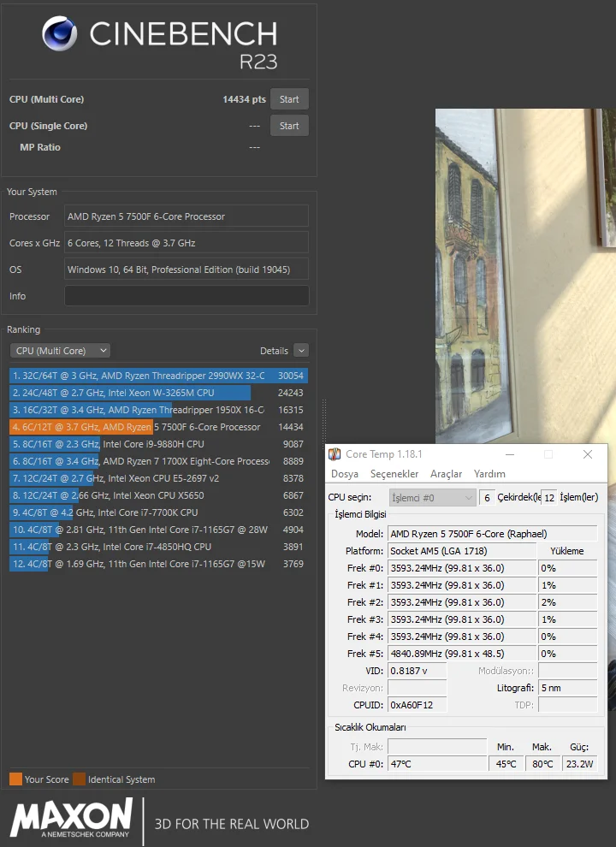
Task: Select the Ryzen 7 1700X ranking row
Action: click(x=159, y=461)
